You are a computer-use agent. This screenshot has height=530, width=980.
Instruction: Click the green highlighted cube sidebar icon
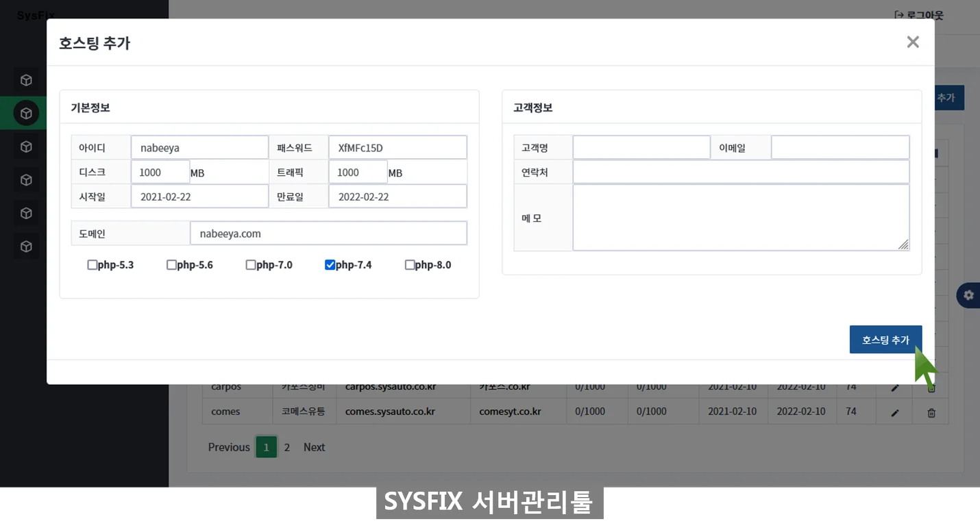tap(26, 113)
